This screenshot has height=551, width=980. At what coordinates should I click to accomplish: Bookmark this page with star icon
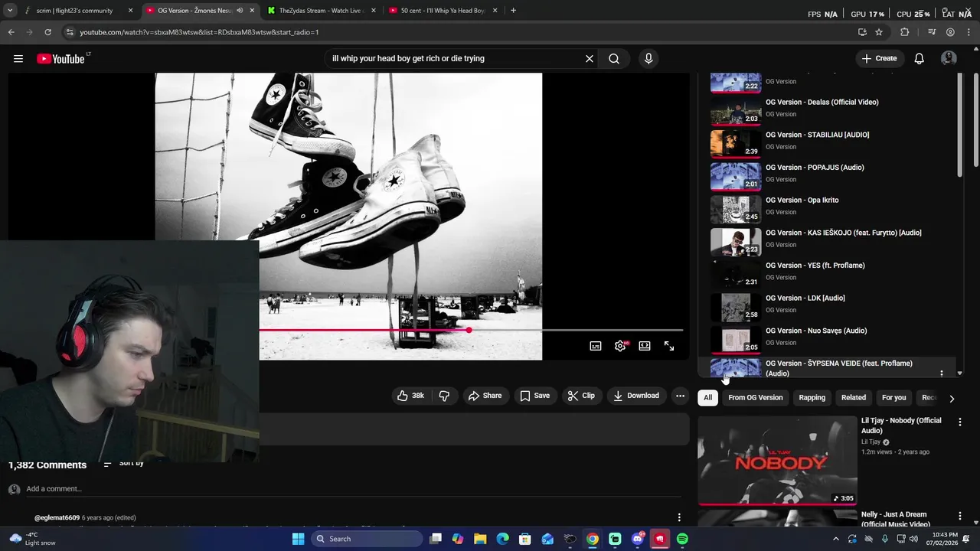[x=879, y=32]
